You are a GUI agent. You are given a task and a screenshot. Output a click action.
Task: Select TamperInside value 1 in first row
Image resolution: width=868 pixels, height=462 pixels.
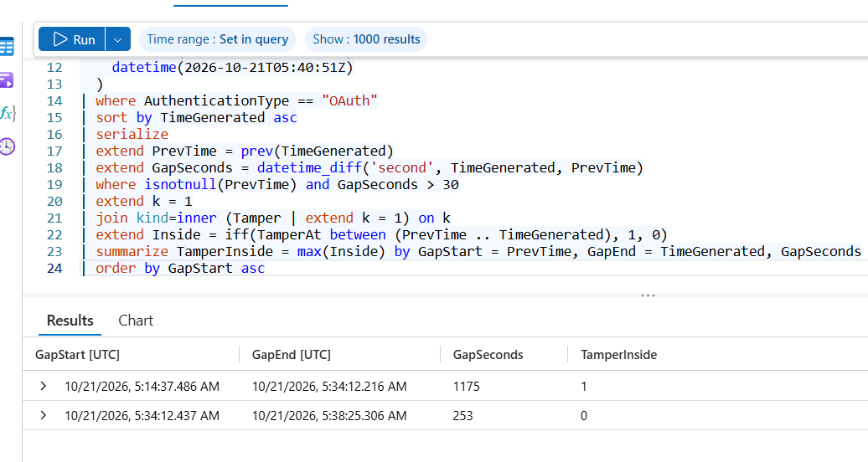[583, 386]
